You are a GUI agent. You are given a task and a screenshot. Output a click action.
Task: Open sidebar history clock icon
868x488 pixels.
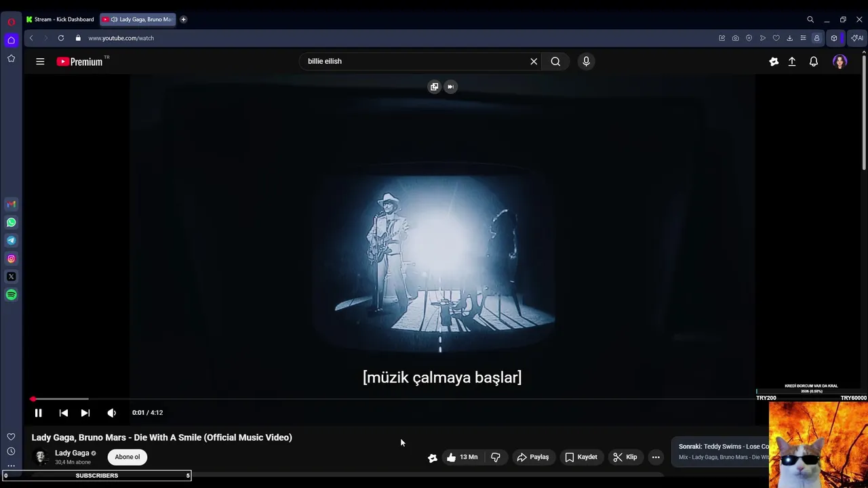coord(11,451)
